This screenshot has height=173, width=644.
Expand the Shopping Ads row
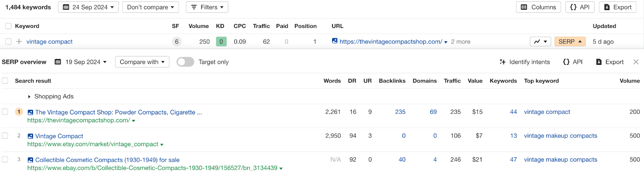[29, 97]
